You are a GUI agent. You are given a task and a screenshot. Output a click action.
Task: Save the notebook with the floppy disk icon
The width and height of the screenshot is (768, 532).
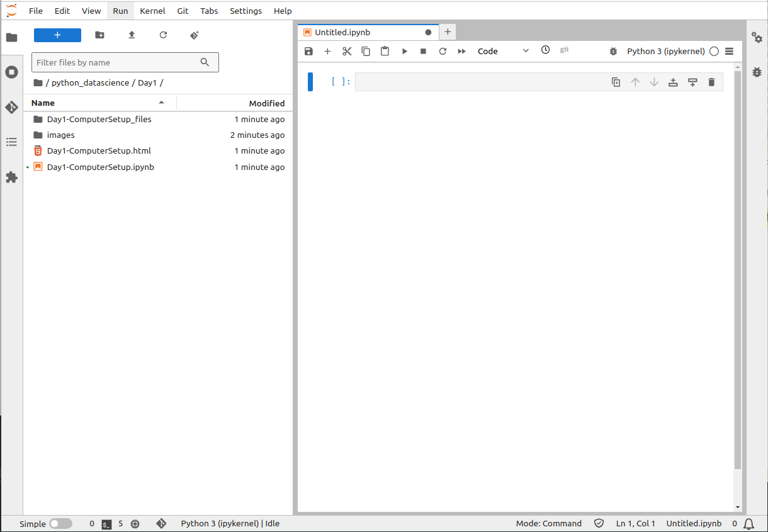click(308, 51)
